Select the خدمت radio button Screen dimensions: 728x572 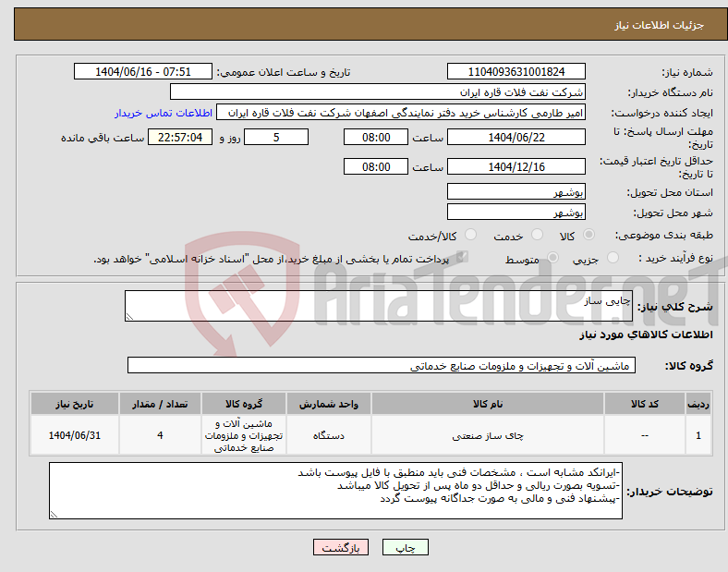tap(537, 235)
